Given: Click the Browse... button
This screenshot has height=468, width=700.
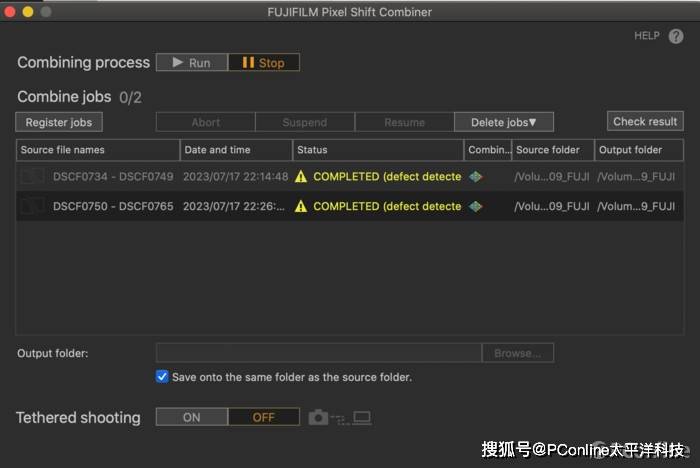Looking at the screenshot, I should coord(518,353).
